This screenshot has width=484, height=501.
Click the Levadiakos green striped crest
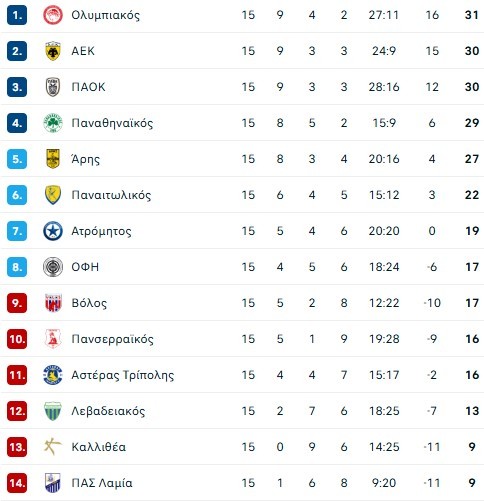pyautogui.click(x=53, y=411)
